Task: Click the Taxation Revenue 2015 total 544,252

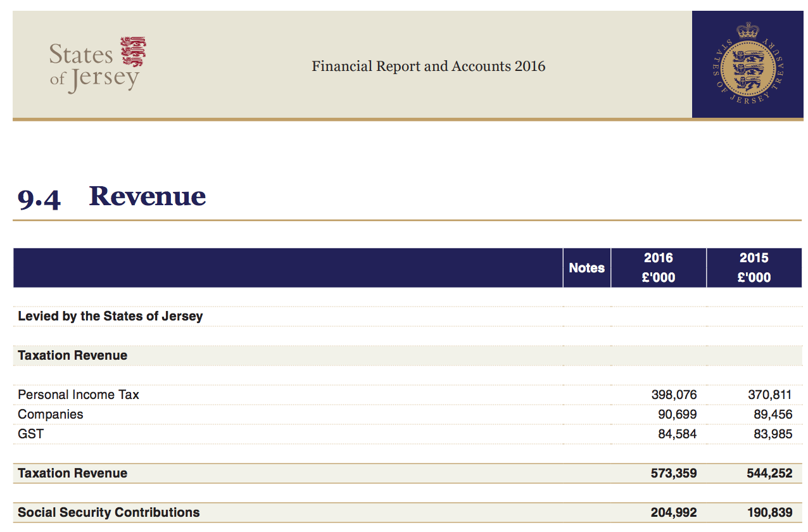Action: pos(769,473)
